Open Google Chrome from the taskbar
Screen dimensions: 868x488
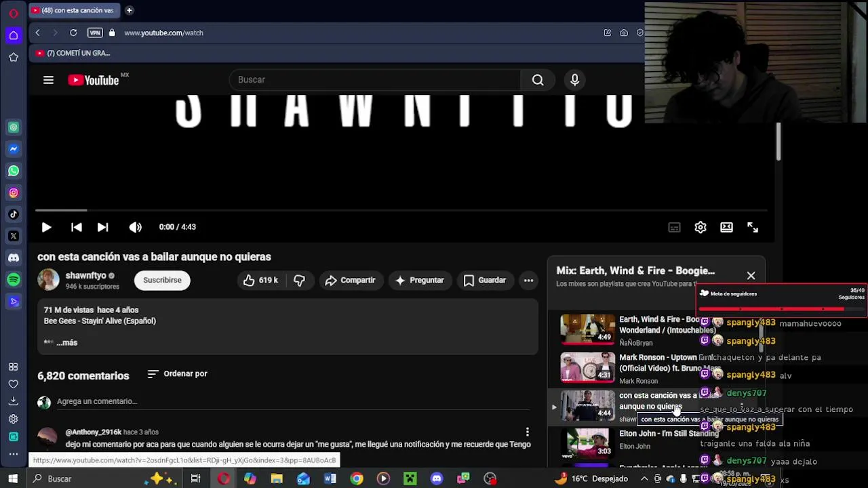coord(357,479)
